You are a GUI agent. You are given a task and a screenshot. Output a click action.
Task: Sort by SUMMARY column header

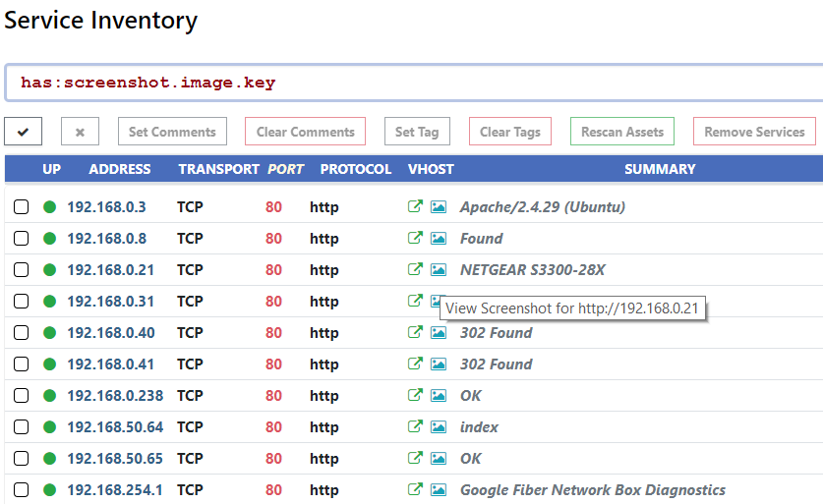pos(660,169)
